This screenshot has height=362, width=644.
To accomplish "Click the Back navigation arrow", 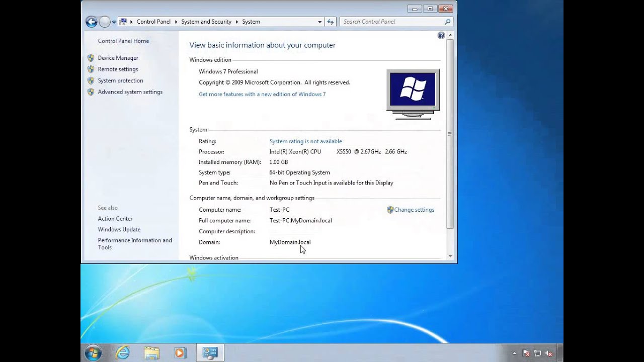I will [x=91, y=22].
